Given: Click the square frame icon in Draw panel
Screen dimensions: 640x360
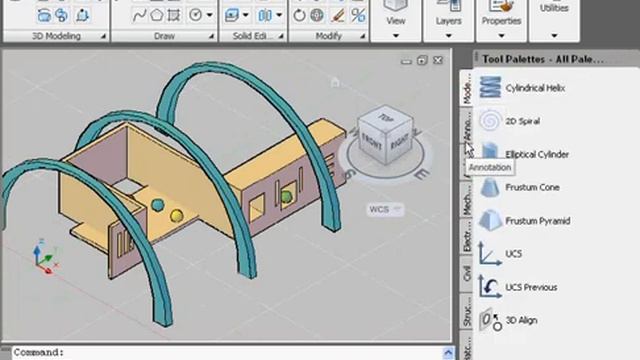Looking at the screenshot, I should (174, 16).
